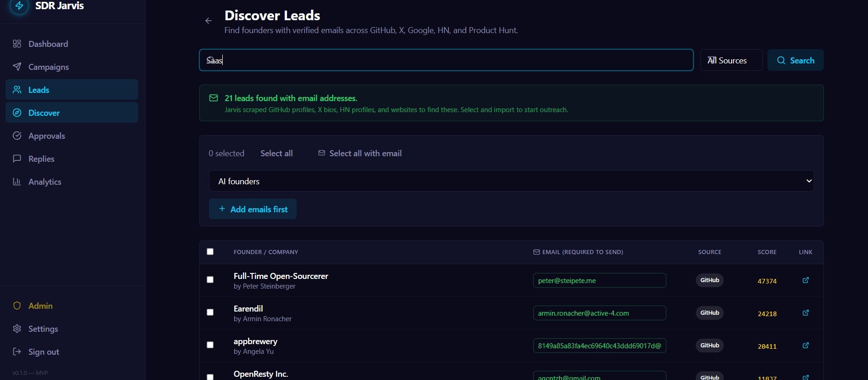Click Select all with email

coord(360,153)
